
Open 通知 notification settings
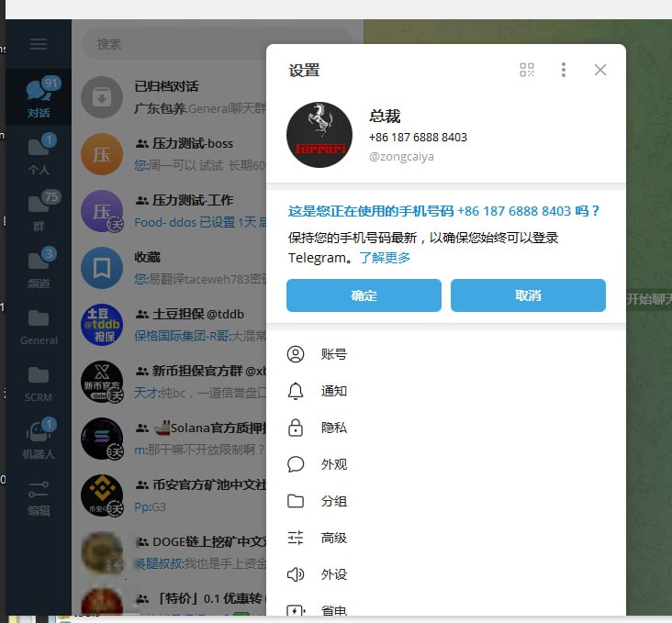[x=334, y=391]
